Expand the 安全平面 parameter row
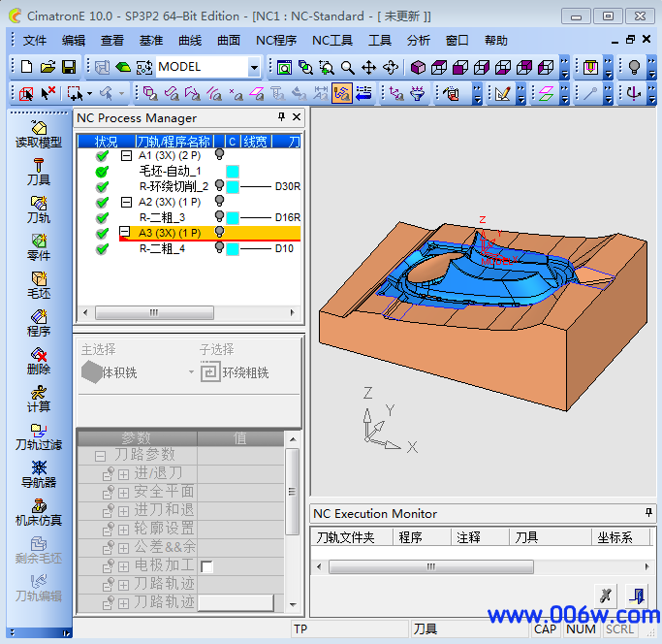This screenshot has width=662, height=644. (x=123, y=493)
